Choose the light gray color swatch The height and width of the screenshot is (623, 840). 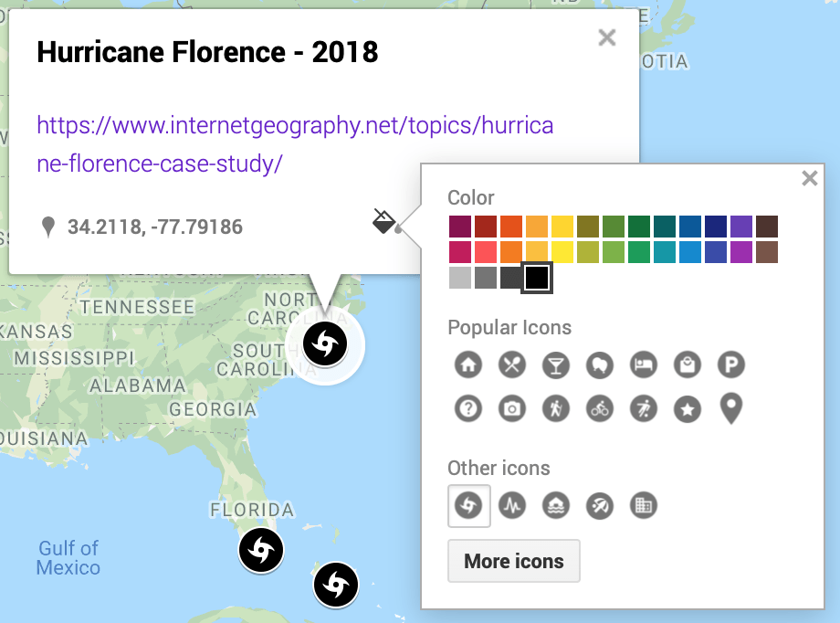(x=460, y=278)
